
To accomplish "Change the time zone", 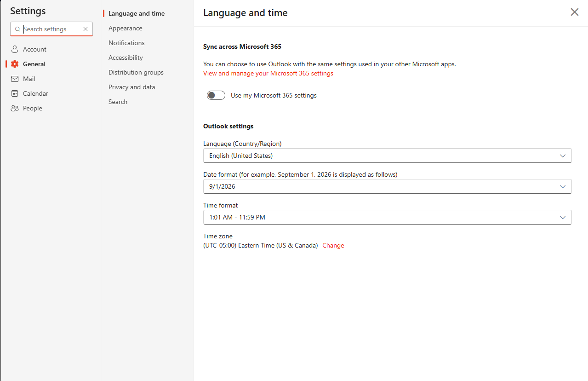I will (x=333, y=245).
